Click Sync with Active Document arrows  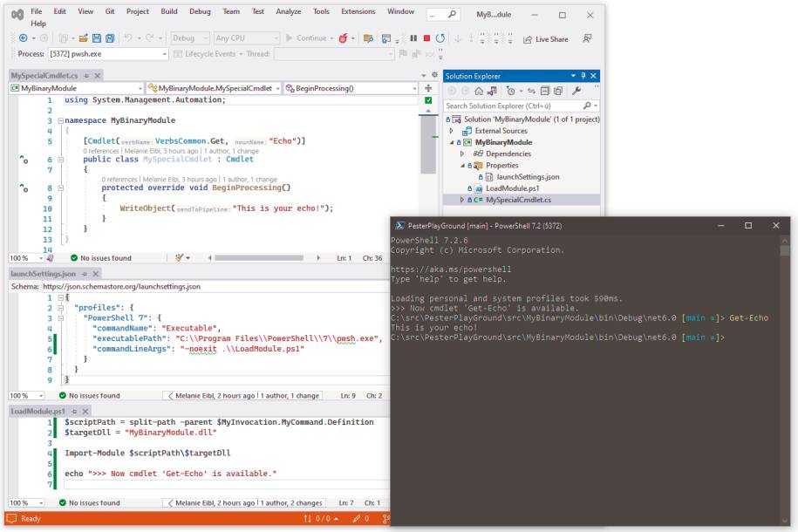pyautogui.click(x=531, y=91)
